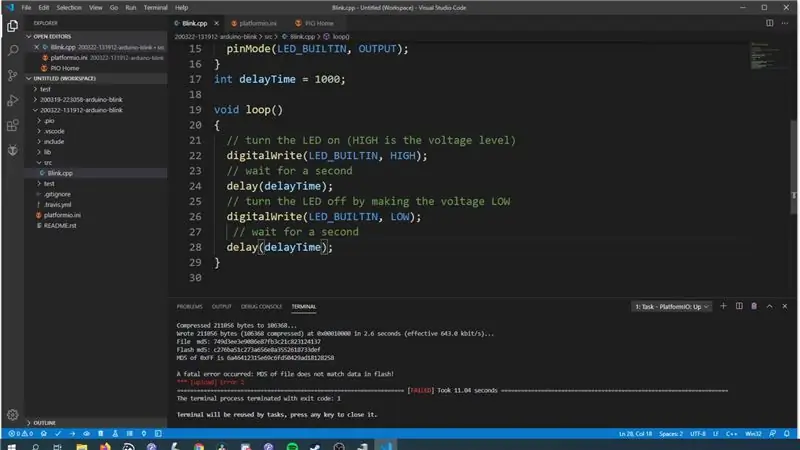Open the Manage gear in the activity bar

coord(13,415)
